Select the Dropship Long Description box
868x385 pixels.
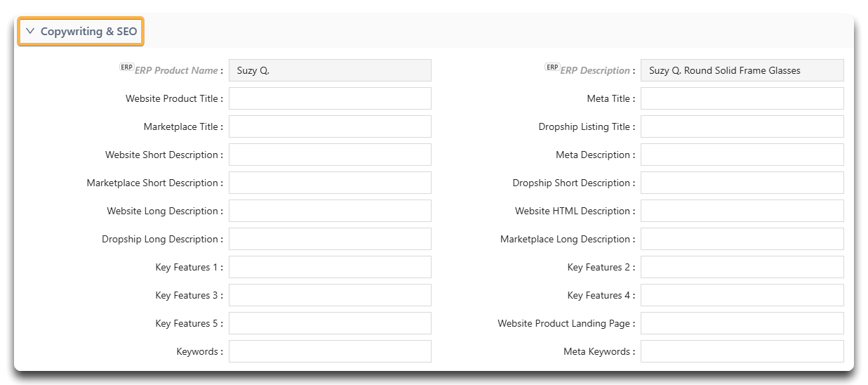(330, 239)
